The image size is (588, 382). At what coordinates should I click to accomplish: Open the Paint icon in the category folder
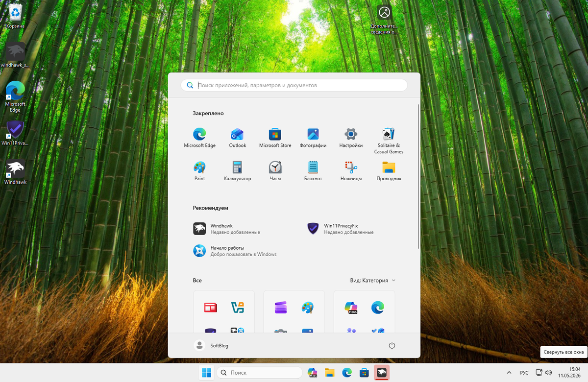click(x=308, y=308)
